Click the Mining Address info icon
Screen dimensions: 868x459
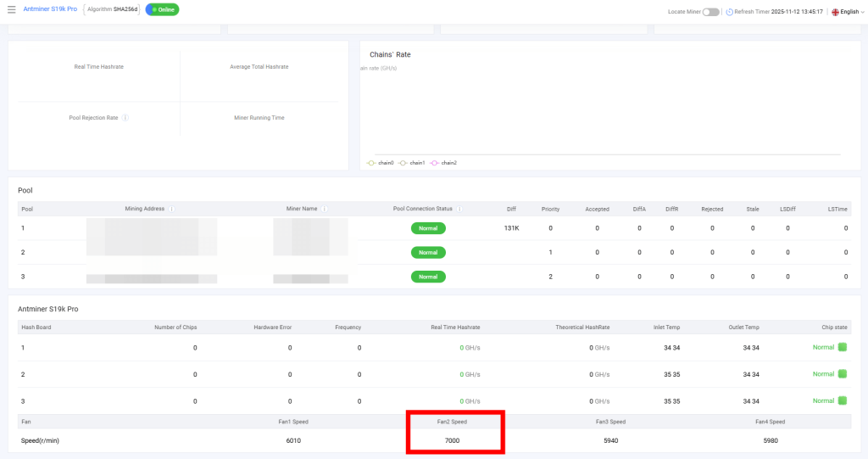pyautogui.click(x=171, y=209)
